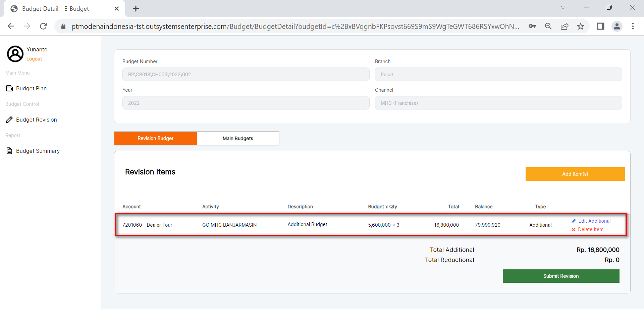
Task: Click the Budget Summary document icon
Action: pyautogui.click(x=9, y=151)
